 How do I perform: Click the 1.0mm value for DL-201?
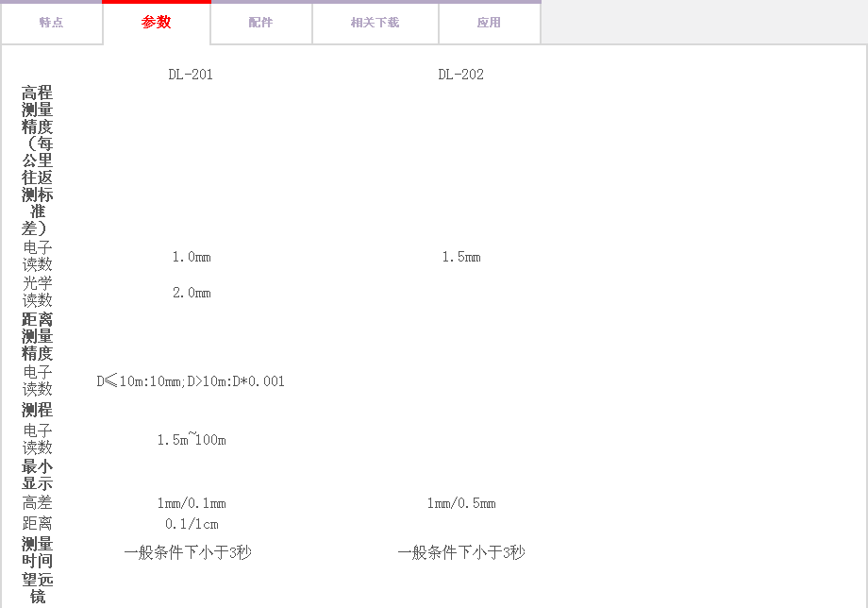coord(192,257)
